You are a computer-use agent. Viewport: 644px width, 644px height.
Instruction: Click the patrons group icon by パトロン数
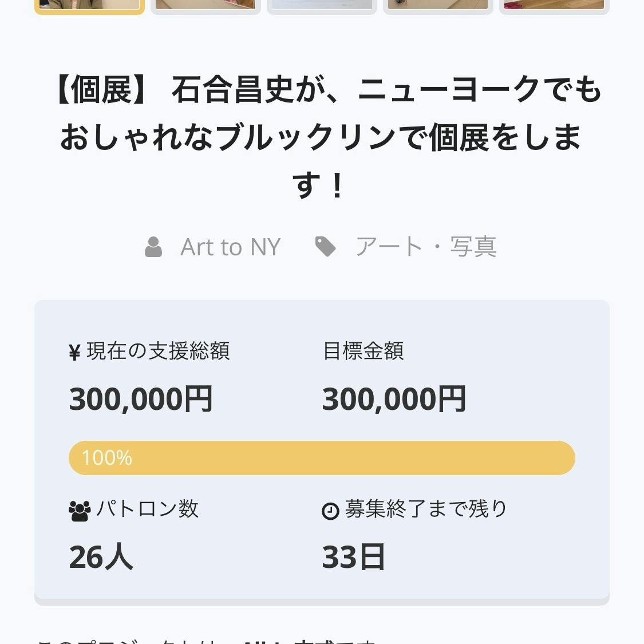(80, 511)
